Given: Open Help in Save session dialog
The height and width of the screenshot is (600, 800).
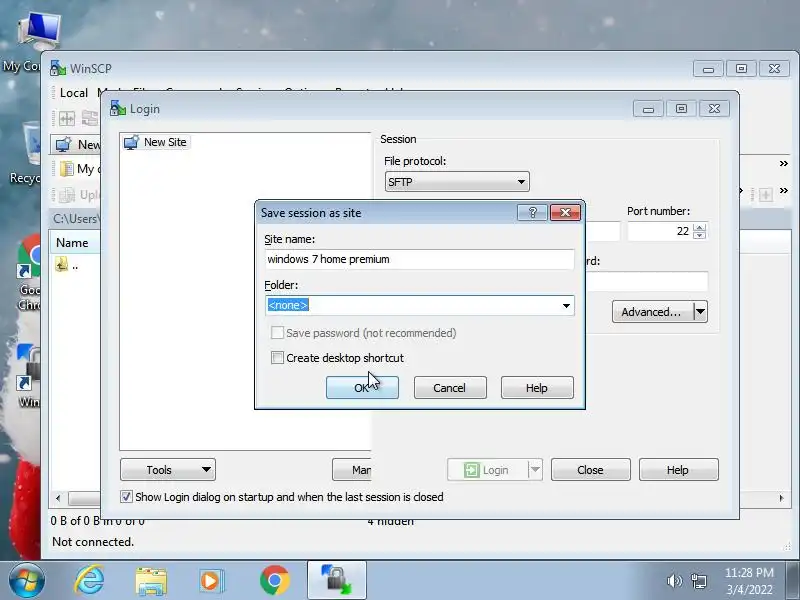Looking at the screenshot, I should tap(537, 388).
